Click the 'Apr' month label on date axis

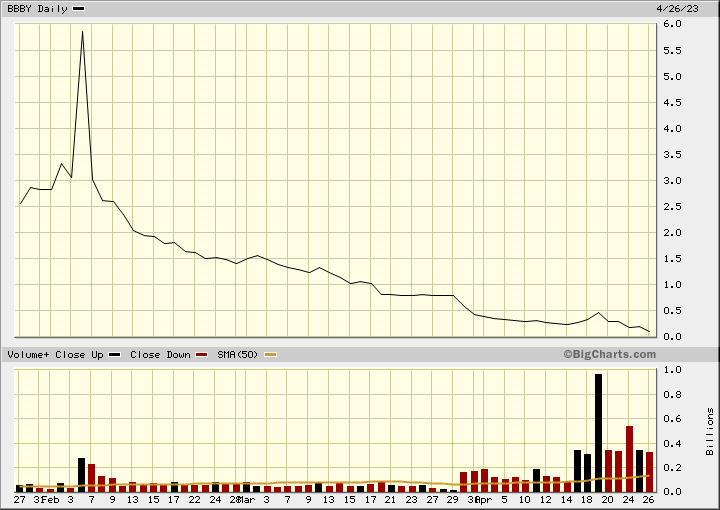484,500
